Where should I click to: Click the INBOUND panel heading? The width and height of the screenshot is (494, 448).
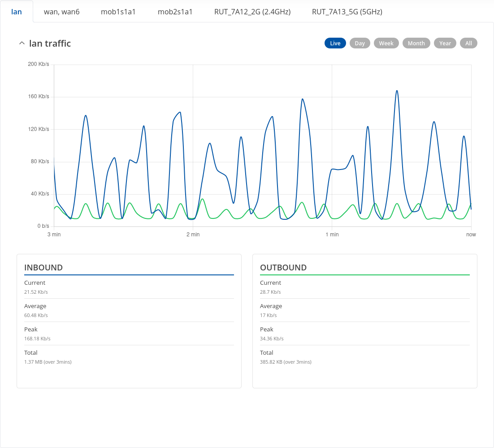click(x=43, y=268)
